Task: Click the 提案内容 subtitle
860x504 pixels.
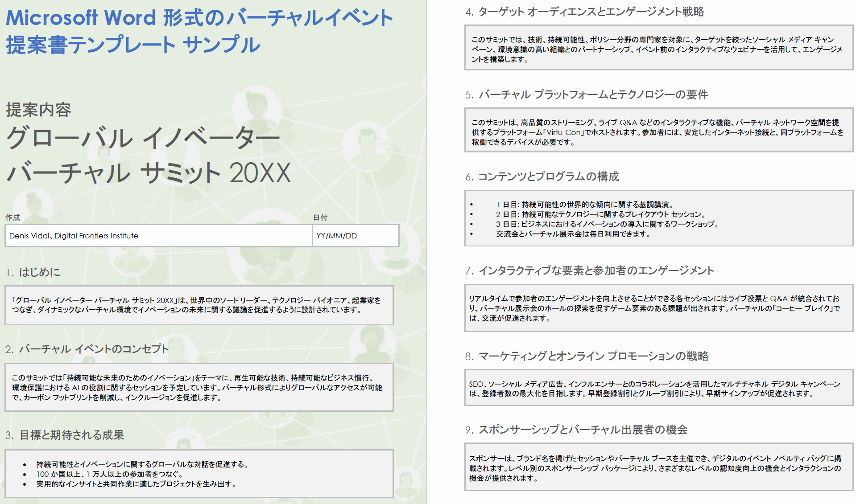Action: (39, 109)
